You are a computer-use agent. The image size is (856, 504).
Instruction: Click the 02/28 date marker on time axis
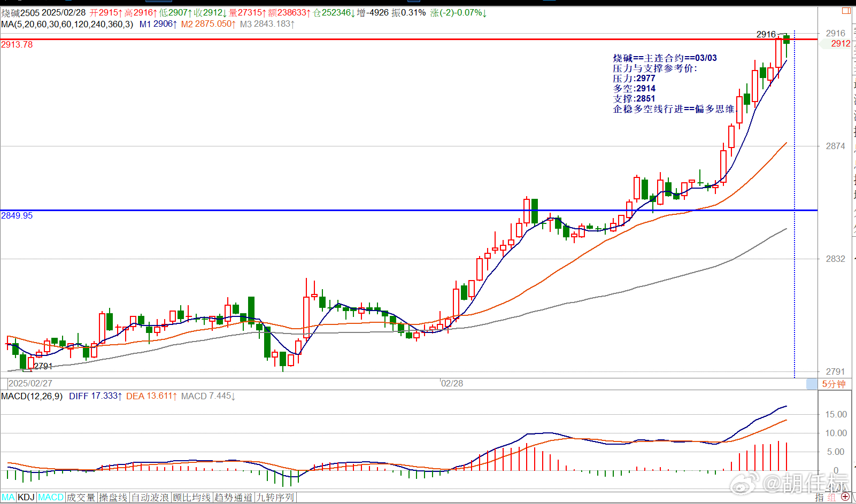452,383
